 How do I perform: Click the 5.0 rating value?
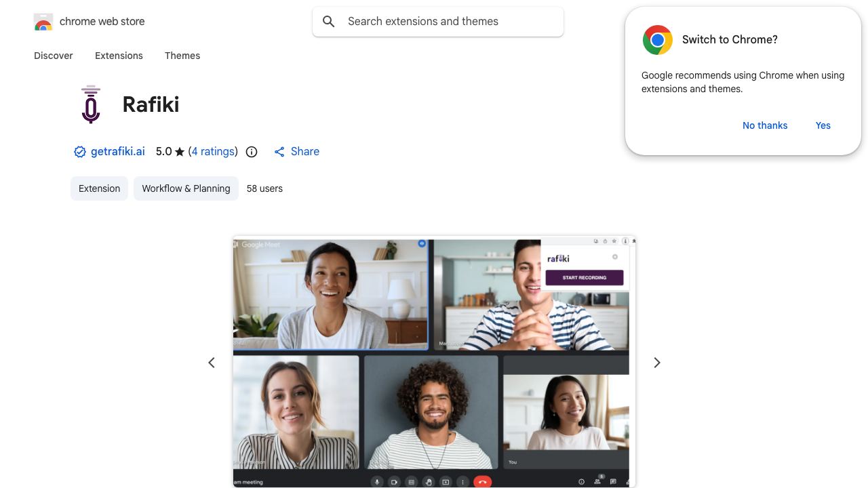[164, 152]
